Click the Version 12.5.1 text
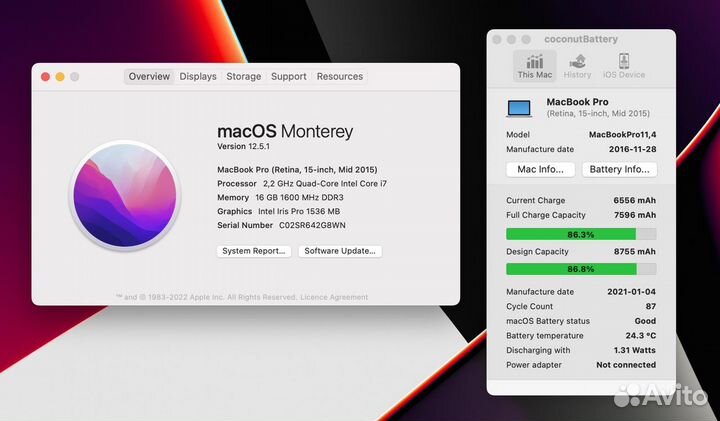The width and height of the screenshot is (720, 421). click(243, 146)
